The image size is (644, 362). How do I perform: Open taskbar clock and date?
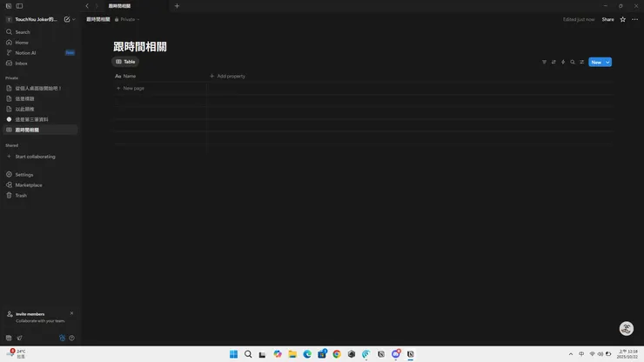(x=627, y=354)
